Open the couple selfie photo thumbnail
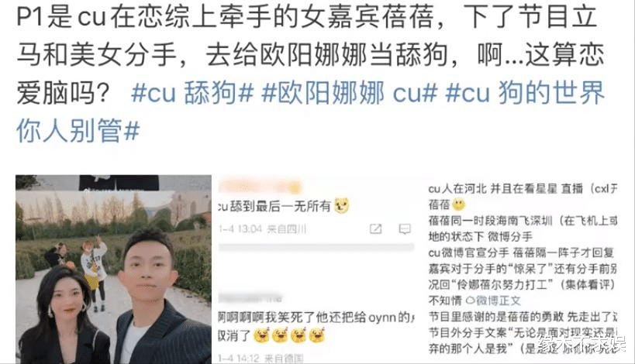 coord(113,269)
